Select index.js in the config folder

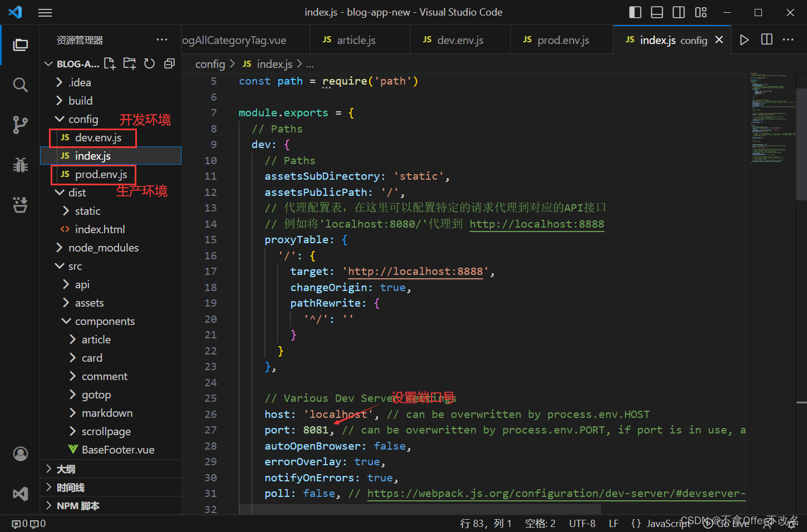(111, 156)
